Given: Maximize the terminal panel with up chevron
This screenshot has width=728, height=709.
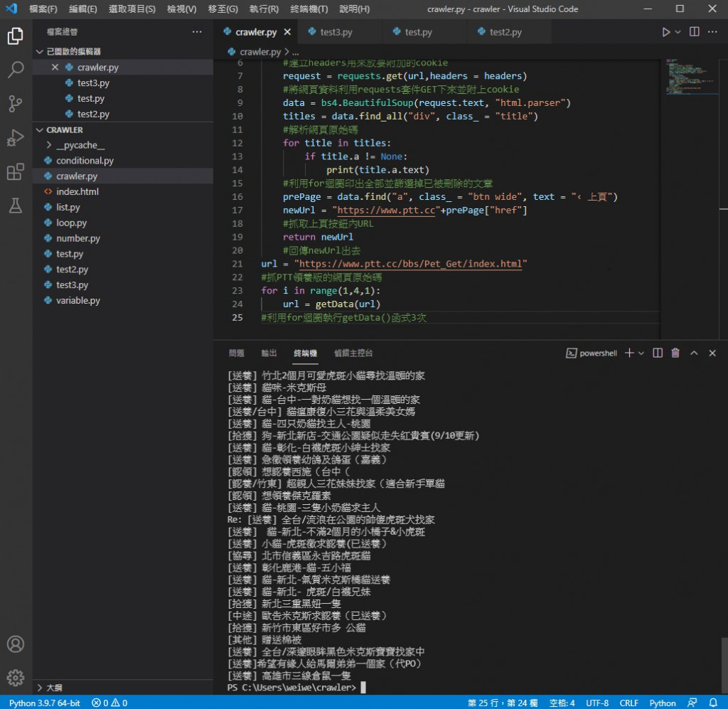Looking at the screenshot, I should click(x=694, y=353).
